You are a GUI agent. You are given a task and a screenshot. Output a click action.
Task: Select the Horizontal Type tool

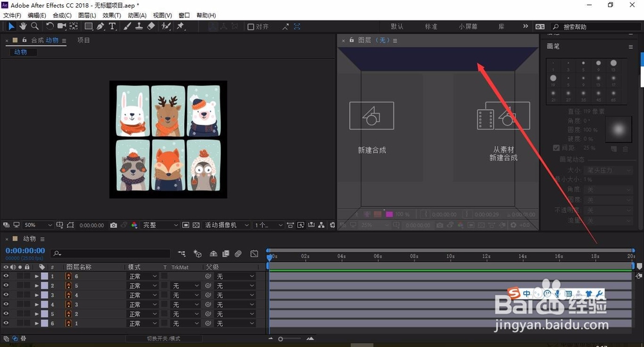[x=112, y=26]
